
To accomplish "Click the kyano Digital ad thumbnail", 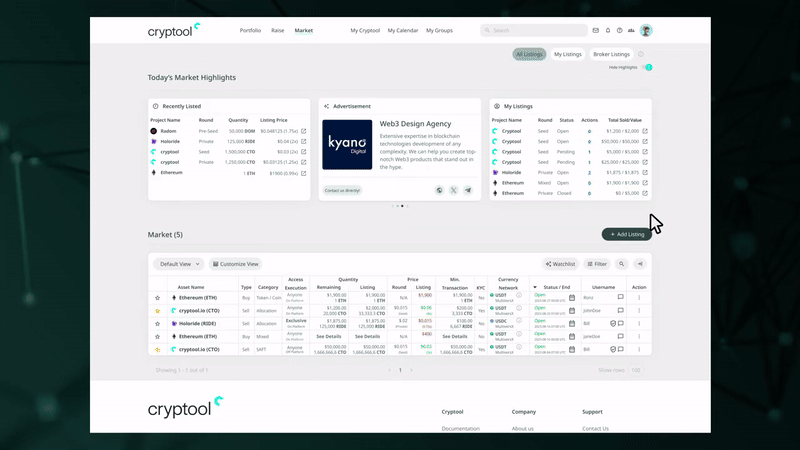I will [x=347, y=144].
